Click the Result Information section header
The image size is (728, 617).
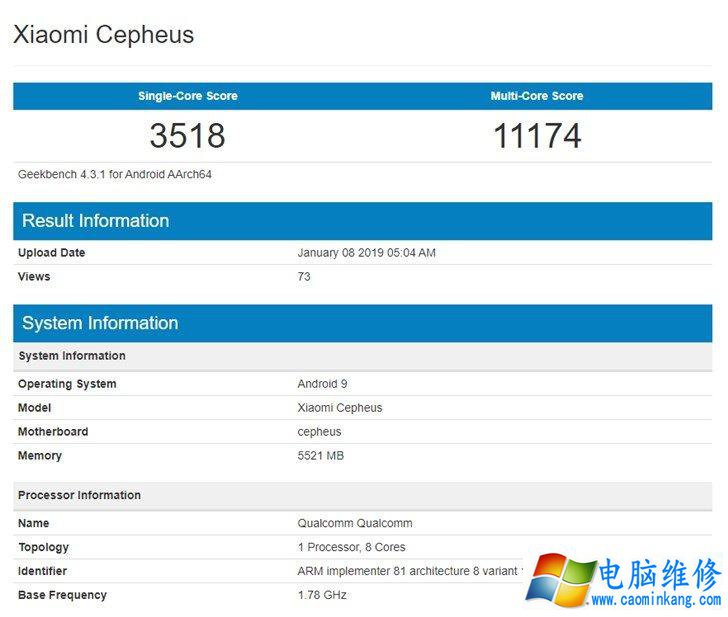point(363,221)
